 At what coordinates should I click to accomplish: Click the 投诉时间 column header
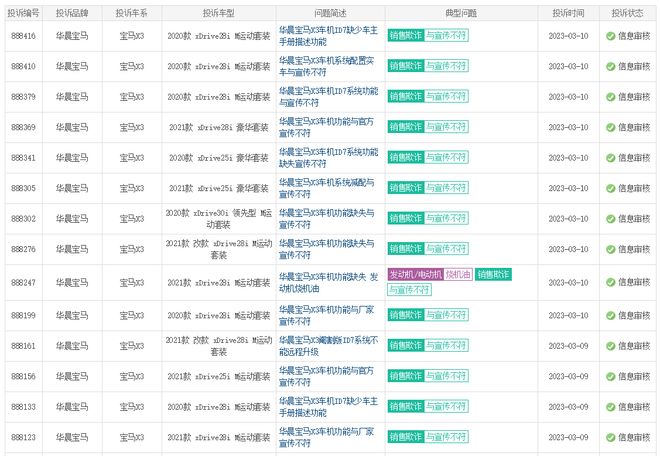click(568, 13)
